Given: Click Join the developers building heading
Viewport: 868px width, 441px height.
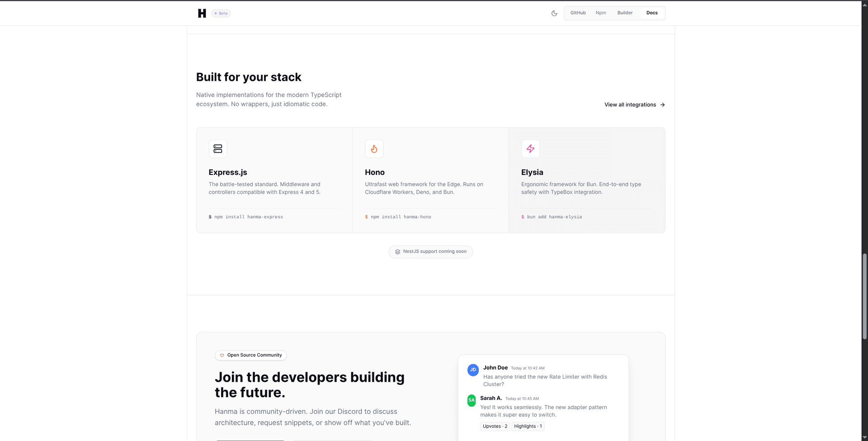Looking at the screenshot, I should pyautogui.click(x=310, y=385).
